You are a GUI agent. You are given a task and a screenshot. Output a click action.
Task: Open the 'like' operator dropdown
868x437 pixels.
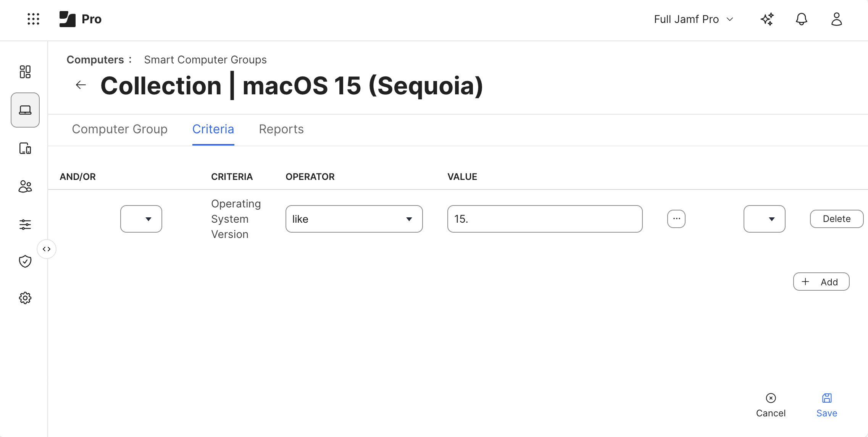[x=354, y=219]
